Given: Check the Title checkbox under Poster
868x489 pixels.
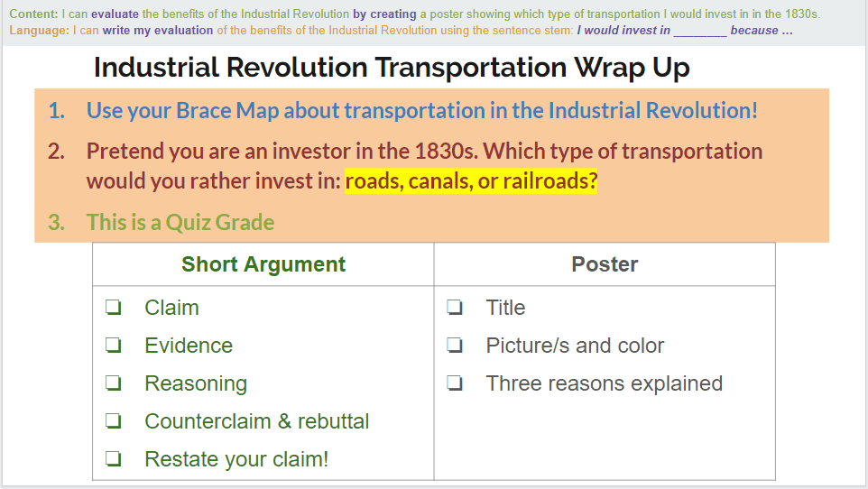Looking at the screenshot, I should coord(455,308).
